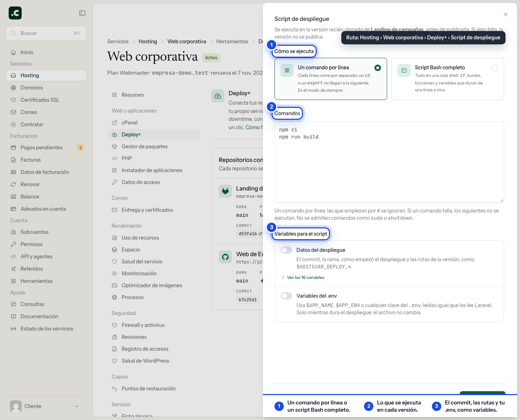Viewport: 520px width, 420px height.
Task: Click the API y agentes code icon
Action: coord(13,257)
